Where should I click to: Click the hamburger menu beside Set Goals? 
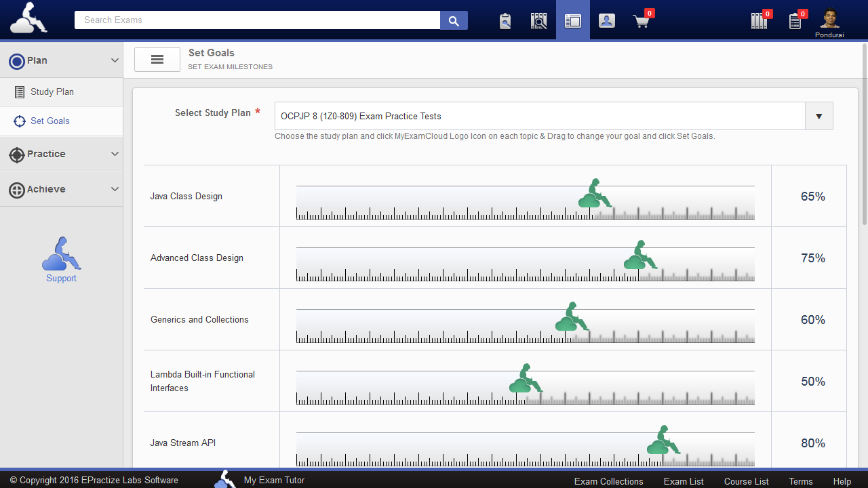pos(157,59)
